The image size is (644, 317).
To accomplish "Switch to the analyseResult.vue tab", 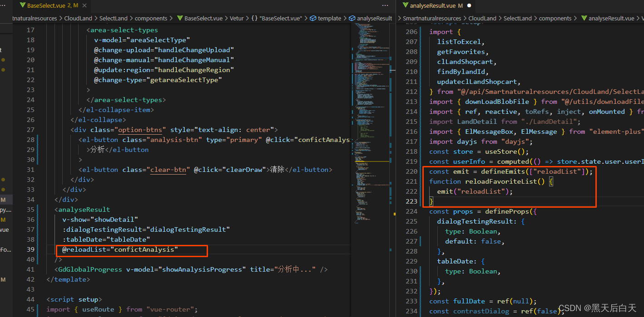I will (x=432, y=5).
